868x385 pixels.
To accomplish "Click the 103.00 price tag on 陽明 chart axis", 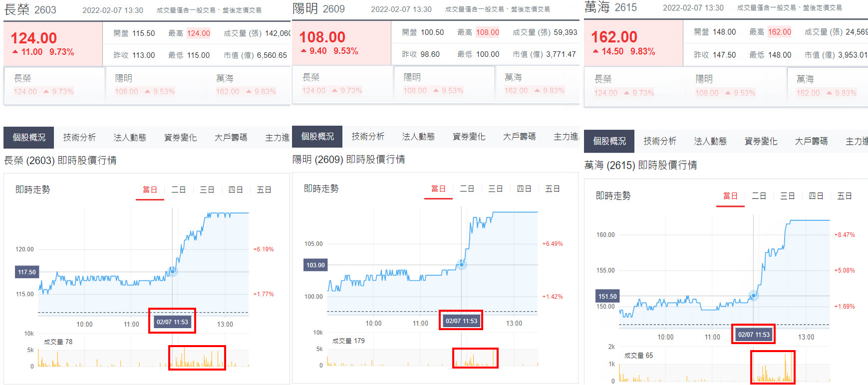I will [x=315, y=265].
